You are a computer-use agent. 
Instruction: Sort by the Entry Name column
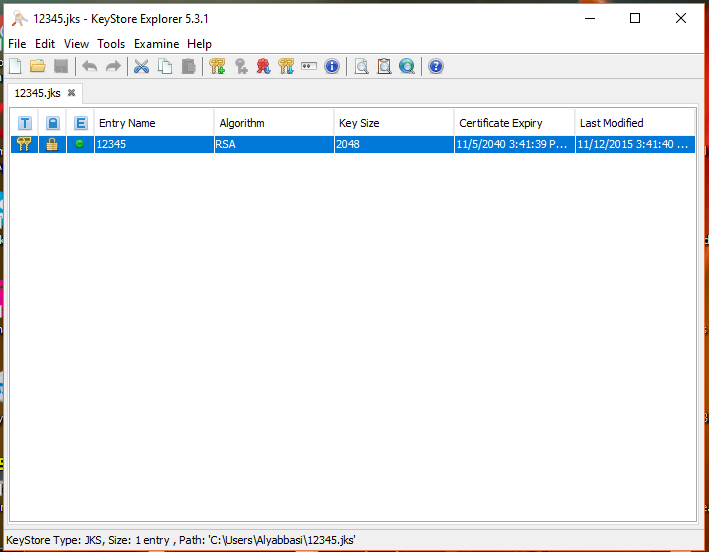[154, 123]
